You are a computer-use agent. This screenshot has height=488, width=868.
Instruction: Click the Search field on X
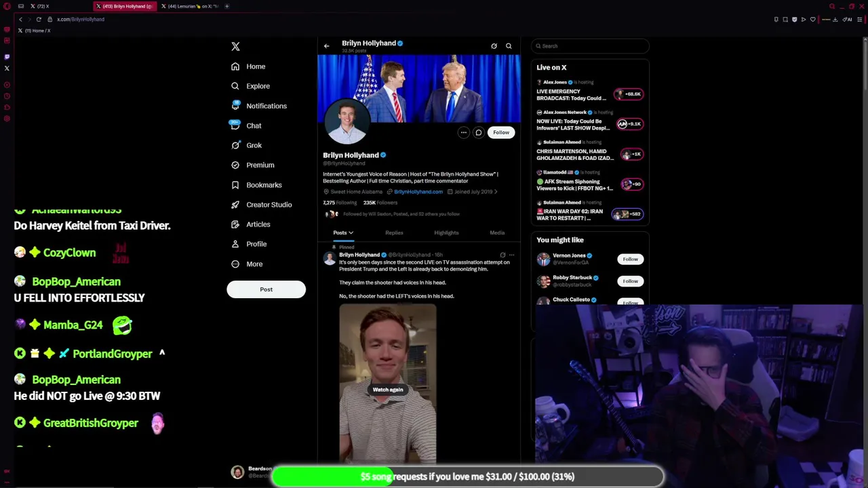590,46
